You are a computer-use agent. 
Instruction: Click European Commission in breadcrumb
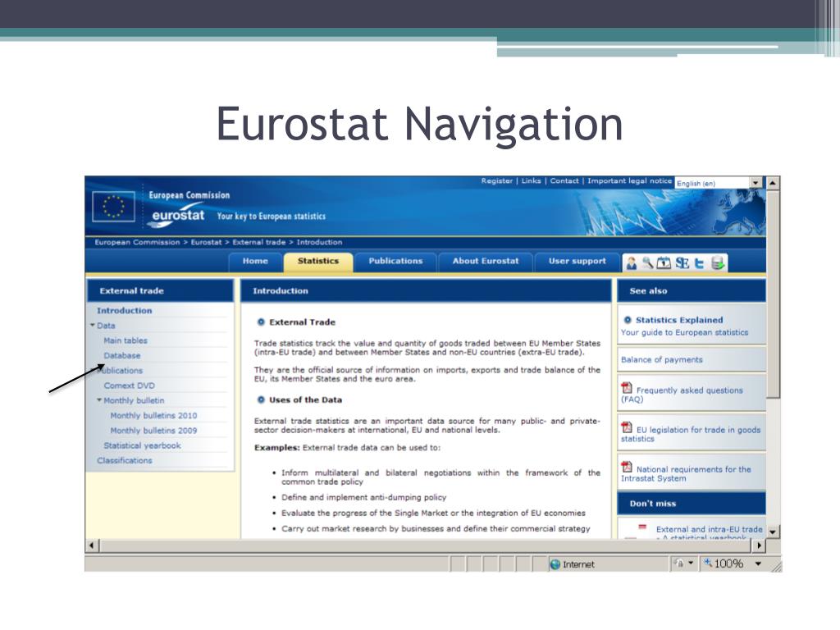coord(137,242)
